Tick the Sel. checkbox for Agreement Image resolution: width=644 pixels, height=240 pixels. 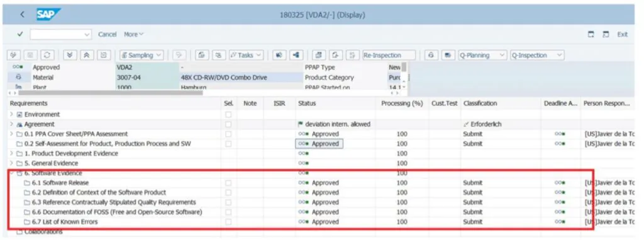point(228,124)
